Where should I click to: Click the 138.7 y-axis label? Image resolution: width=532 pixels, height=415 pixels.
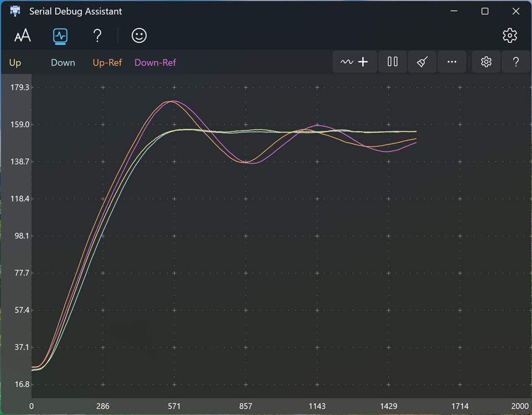click(x=19, y=161)
